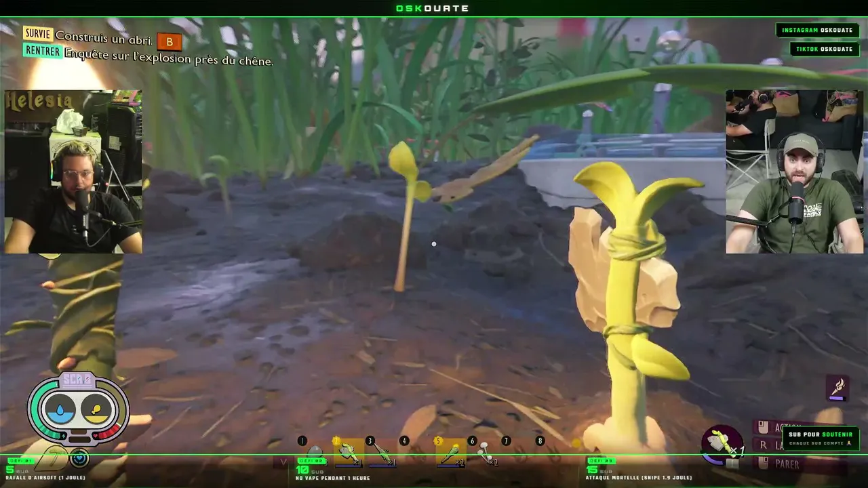Select the torch item in hotbar slot 5

pyautogui.click(x=450, y=452)
